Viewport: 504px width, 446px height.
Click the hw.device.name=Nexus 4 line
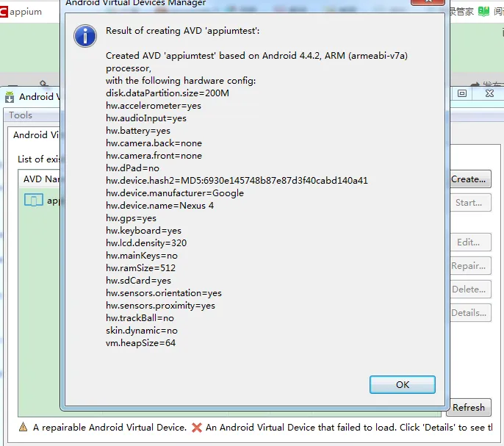159,206
